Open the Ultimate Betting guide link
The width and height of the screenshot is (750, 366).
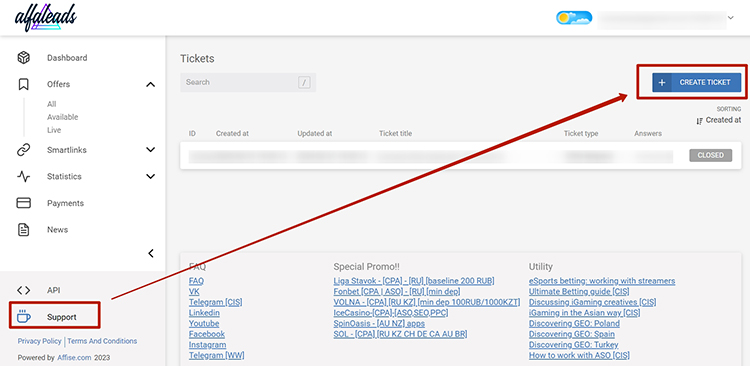click(579, 291)
